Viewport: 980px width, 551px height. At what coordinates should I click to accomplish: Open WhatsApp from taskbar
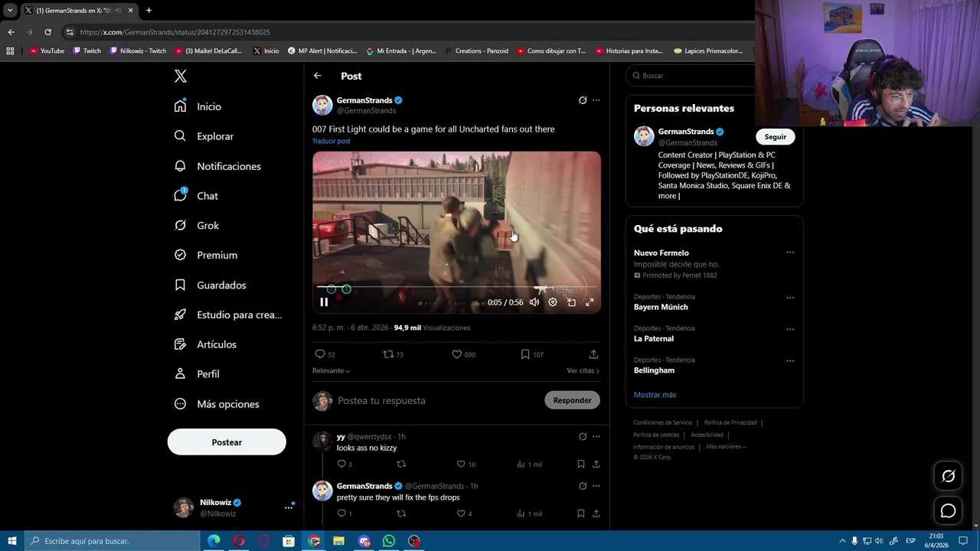[x=389, y=541]
